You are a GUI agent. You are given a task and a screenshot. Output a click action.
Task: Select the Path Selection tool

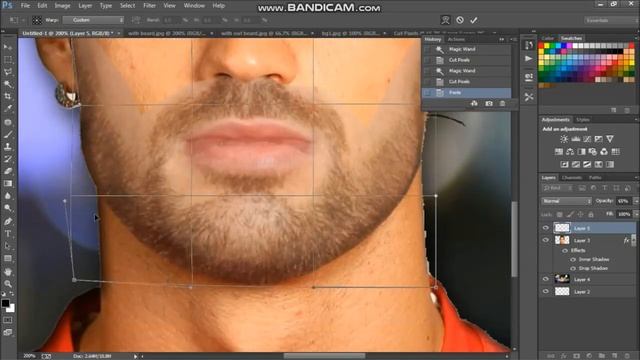[8, 246]
